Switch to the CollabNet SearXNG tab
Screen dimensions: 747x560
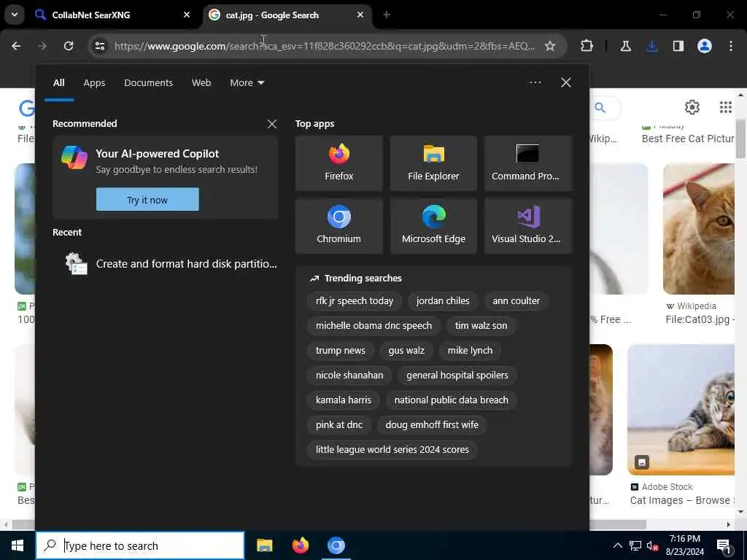[x=113, y=15]
